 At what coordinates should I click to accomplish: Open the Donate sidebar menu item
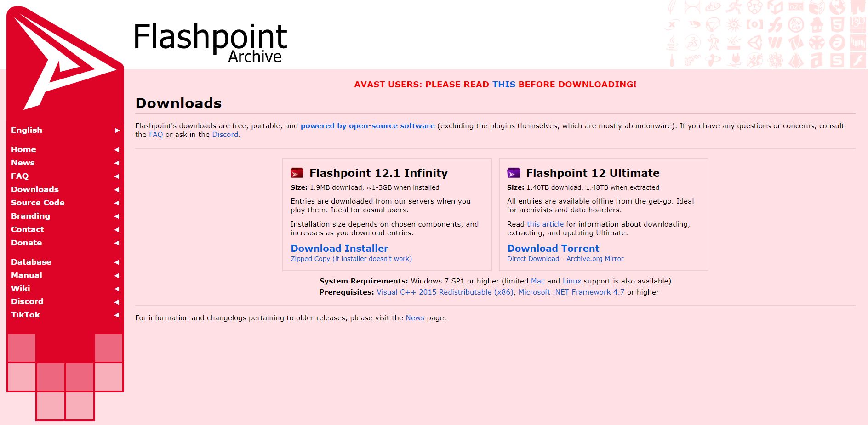click(x=26, y=243)
